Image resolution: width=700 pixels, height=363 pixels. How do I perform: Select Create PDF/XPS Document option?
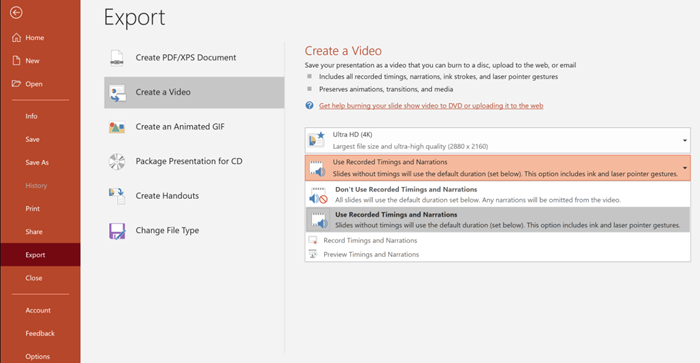click(194, 58)
